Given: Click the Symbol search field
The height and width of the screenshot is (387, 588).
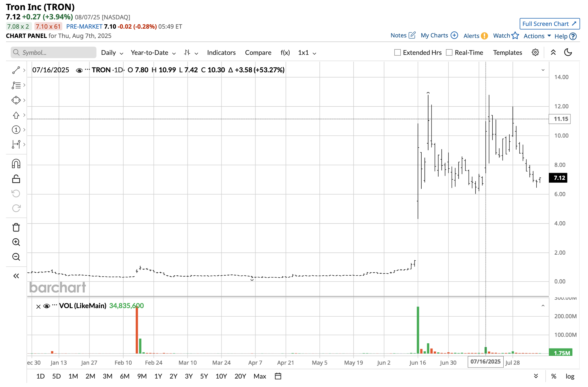Looking at the screenshot, I should coord(54,52).
